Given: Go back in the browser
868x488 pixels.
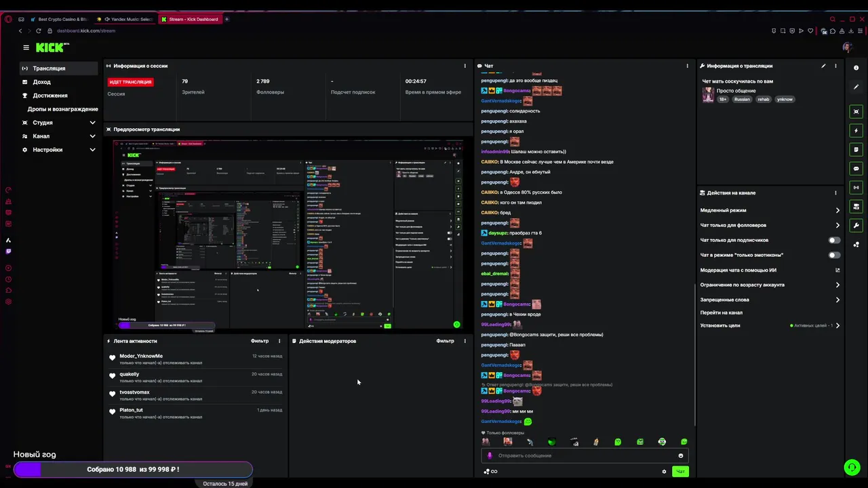Looking at the screenshot, I should point(20,30).
